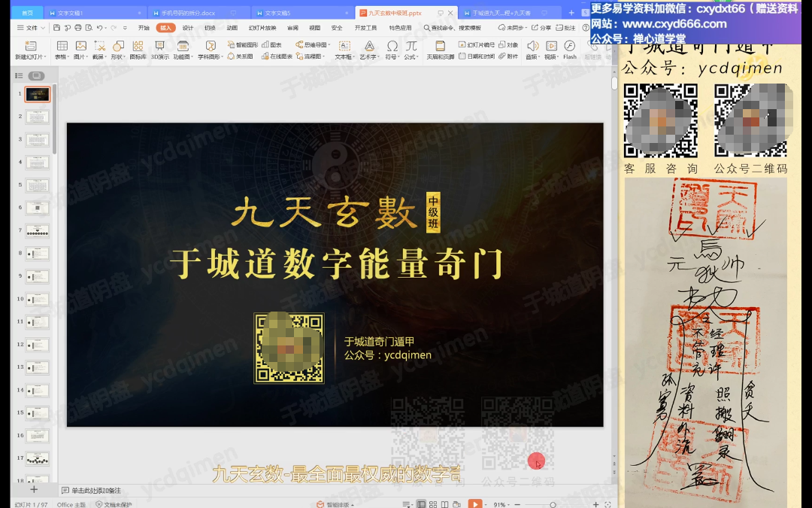Open the 截屏 screenshot tool
Viewport: 812px width, 508px height.
tap(99, 50)
